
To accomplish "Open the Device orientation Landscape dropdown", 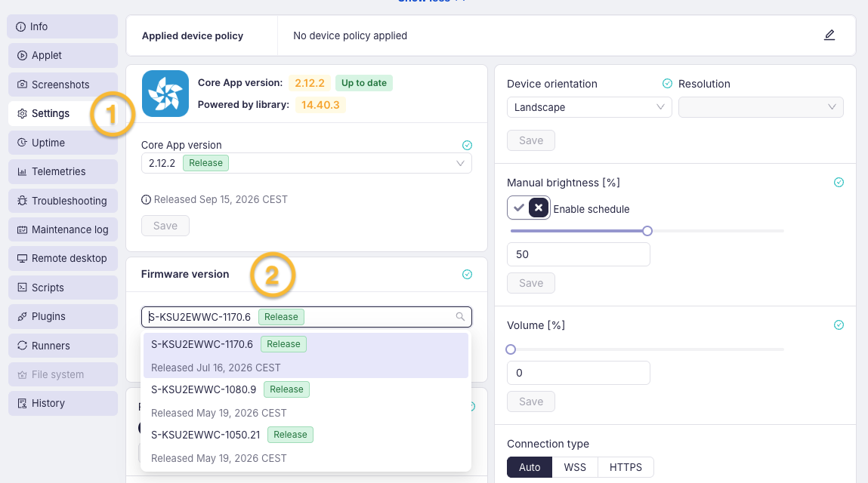I will pos(589,107).
